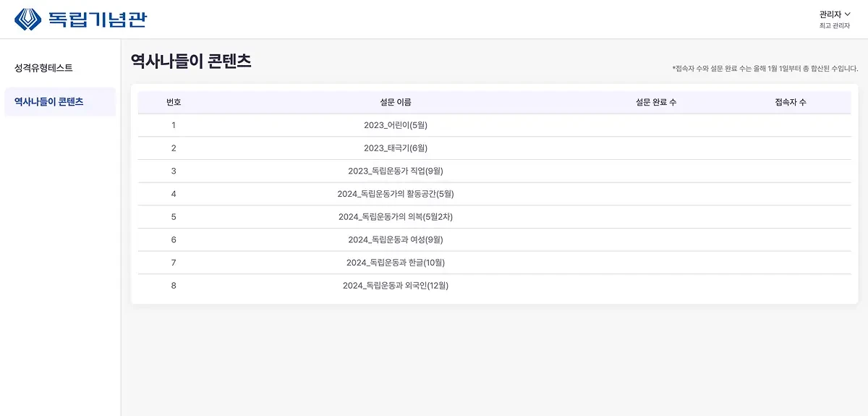The image size is (868, 416).
Task: Select the 2023_독립운동가 직업(9월) row
Action: [x=396, y=171]
